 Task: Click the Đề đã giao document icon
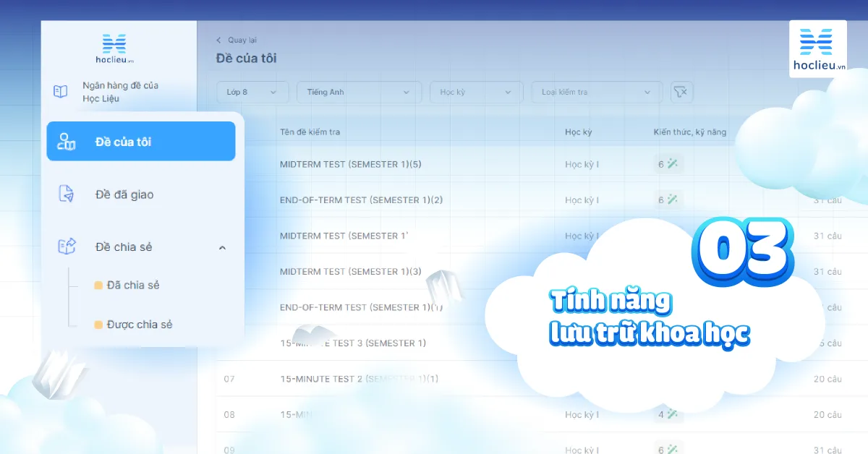coord(67,194)
